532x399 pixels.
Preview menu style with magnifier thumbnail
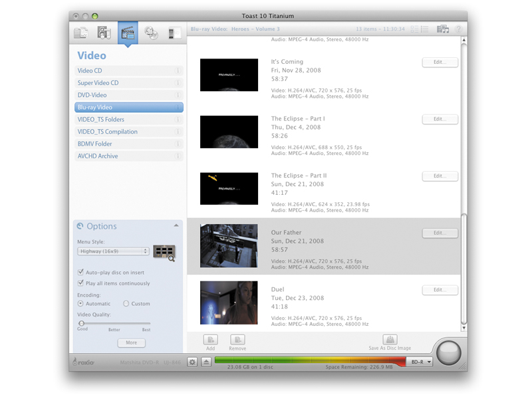coord(164,253)
